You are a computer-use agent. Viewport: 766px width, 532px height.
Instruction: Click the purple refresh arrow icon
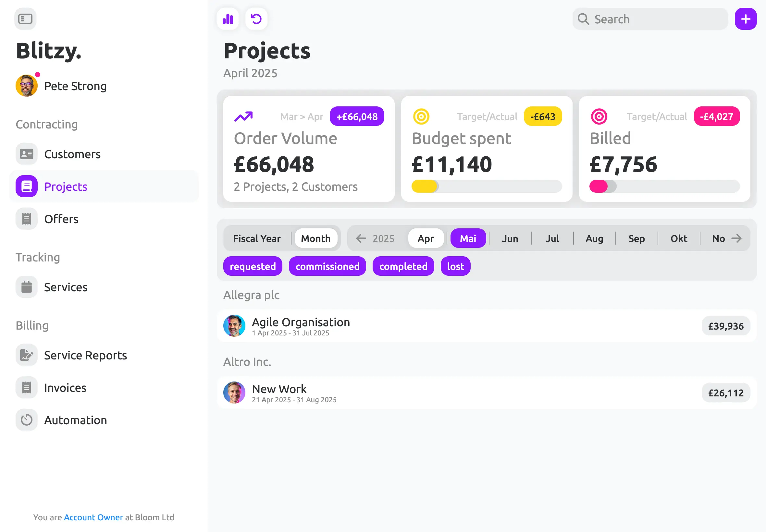(x=256, y=19)
